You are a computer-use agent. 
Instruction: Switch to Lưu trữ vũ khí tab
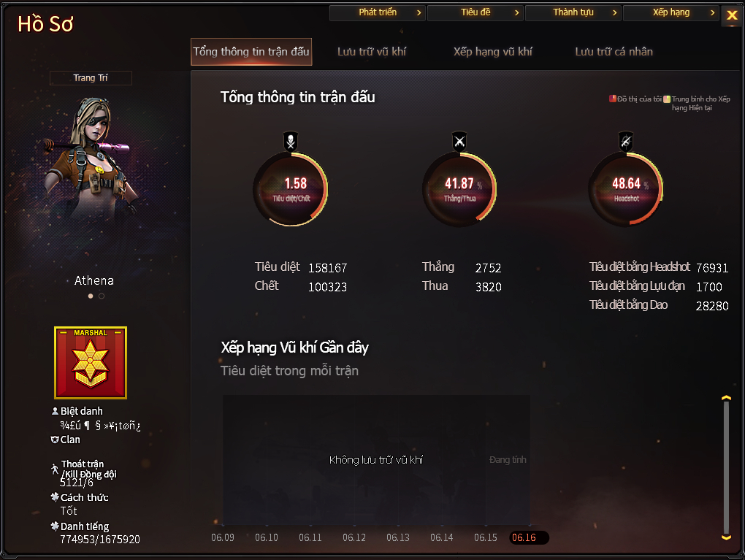pyautogui.click(x=372, y=52)
